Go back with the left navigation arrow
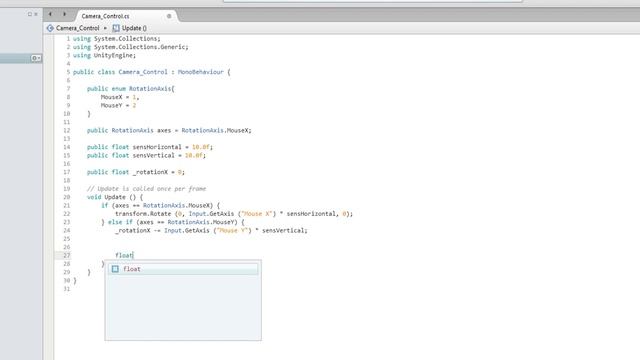The width and height of the screenshot is (640, 360). [50, 14]
